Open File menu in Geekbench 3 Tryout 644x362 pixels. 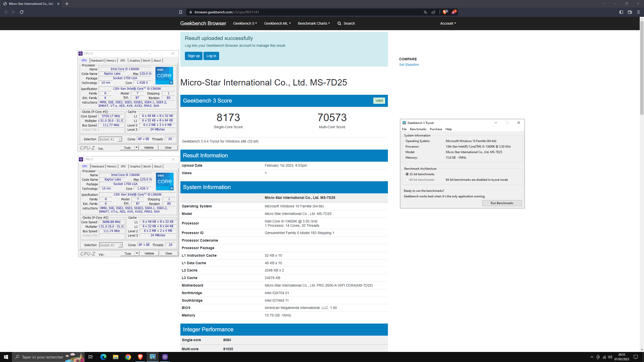tap(404, 129)
